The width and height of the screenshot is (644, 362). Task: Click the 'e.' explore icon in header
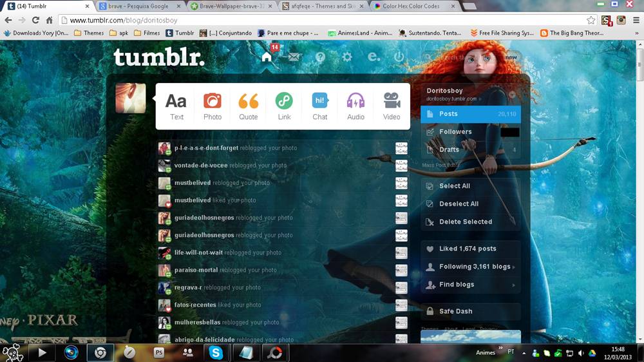tap(374, 57)
